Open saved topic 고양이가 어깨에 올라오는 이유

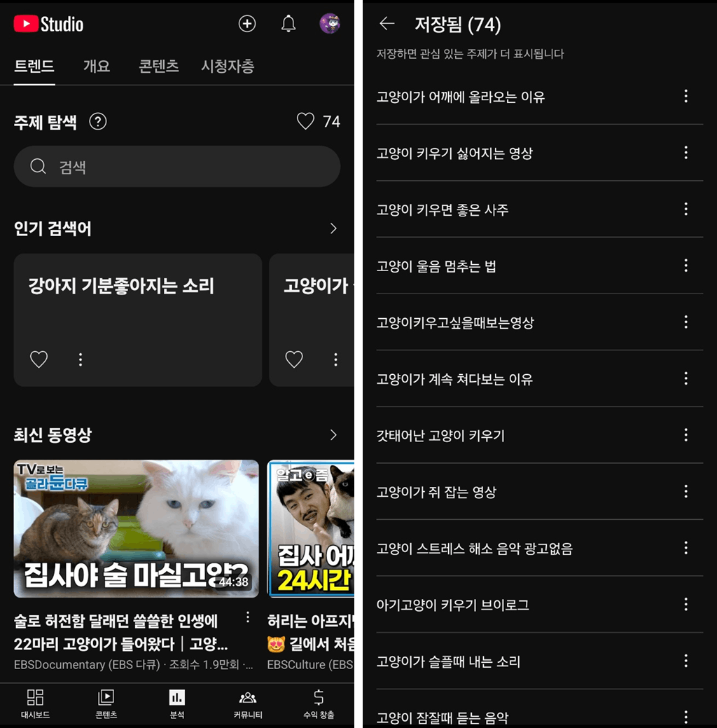tap(460, 97)
